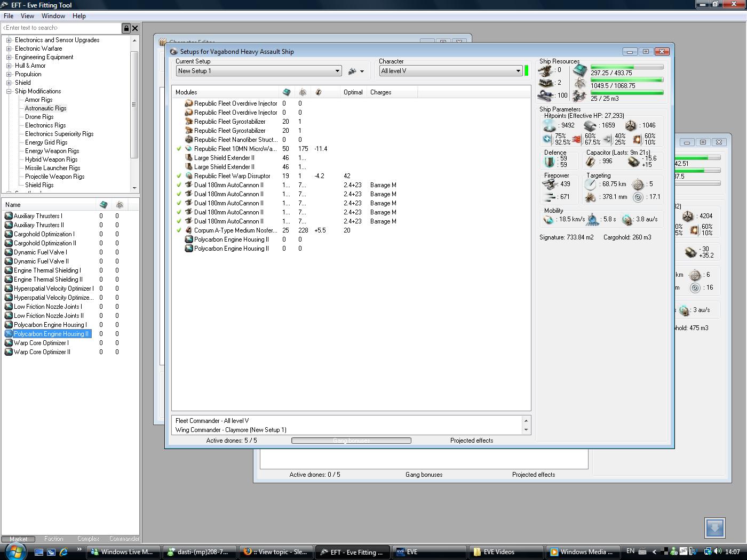The width and height of the screenshot is (747, 560).
Task: Toggle the lock icon beside the search box
Action: pos(126,28)
